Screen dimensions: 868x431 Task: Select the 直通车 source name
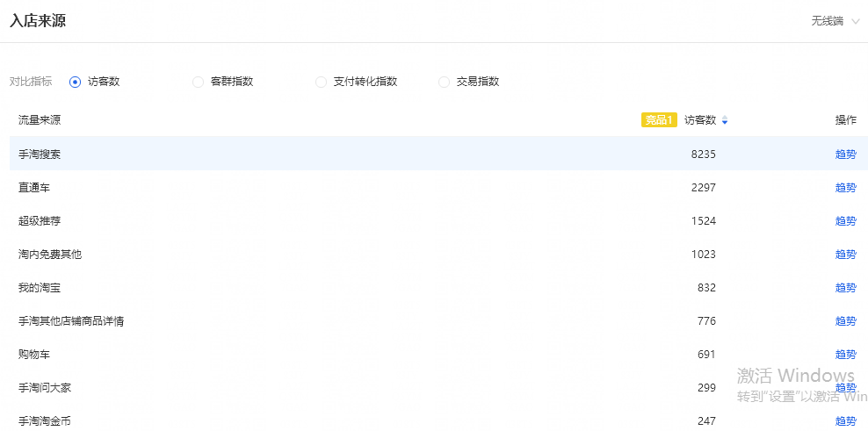tap(34, 188)
